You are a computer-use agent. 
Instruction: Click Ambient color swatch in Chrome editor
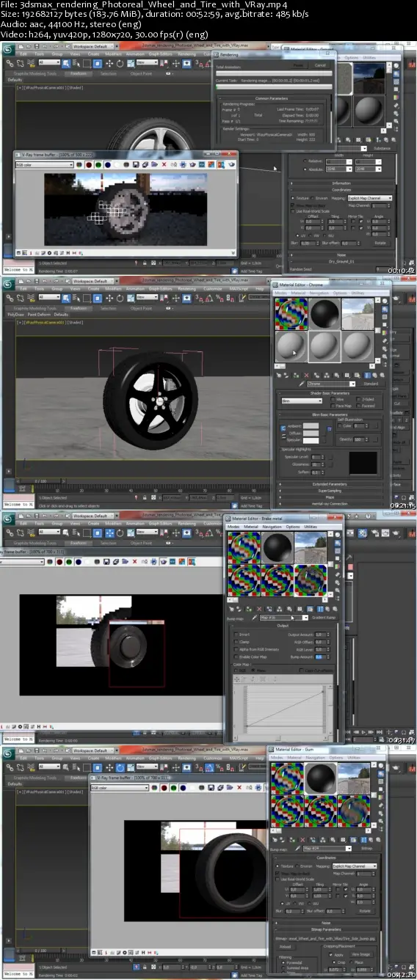coord(311,426)
